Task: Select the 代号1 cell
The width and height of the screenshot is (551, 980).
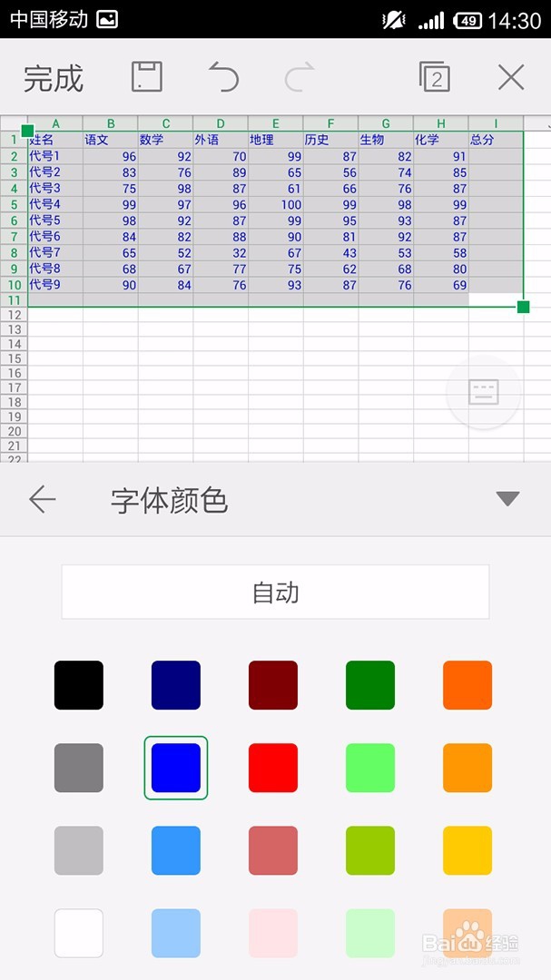Action: [x=55, y=156]
